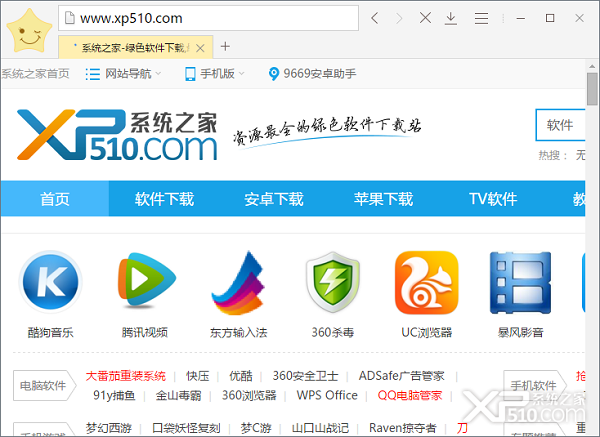
Task: Expand the 手机版 dropdown arrow
Action: click(241, 73)
